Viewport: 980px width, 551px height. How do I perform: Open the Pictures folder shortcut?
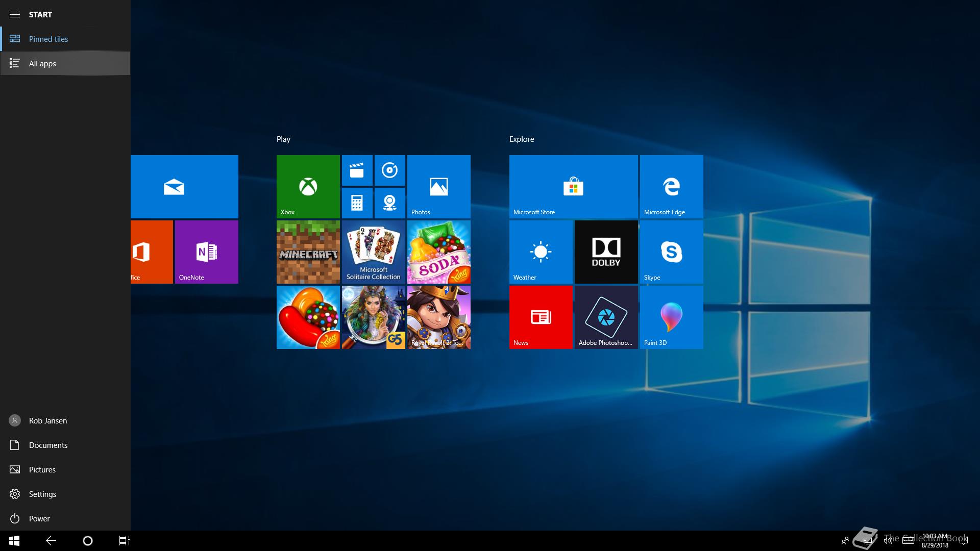click(65, 469)
